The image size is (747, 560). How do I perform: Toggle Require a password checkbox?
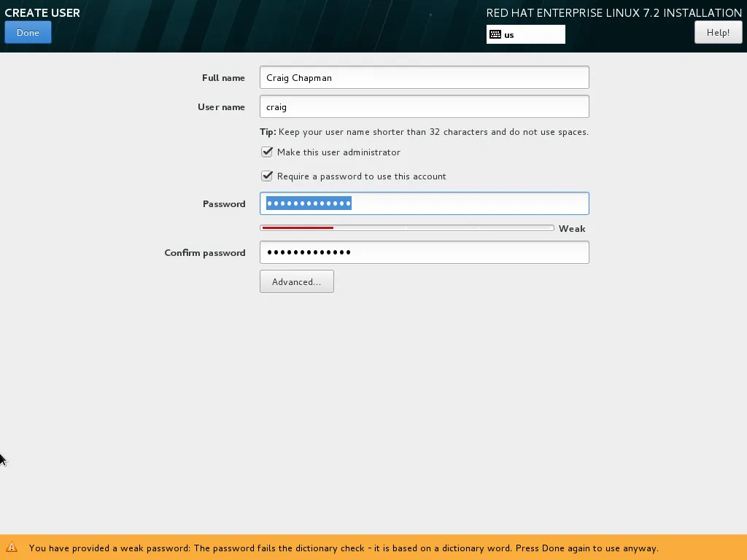coord(267,176)
